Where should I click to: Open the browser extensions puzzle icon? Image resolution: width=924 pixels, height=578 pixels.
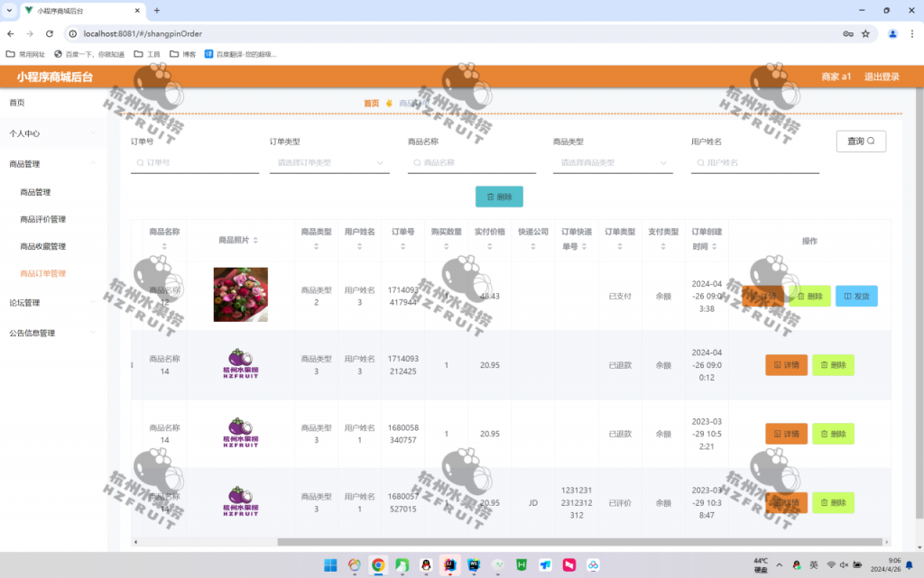(x=846, y=32)
